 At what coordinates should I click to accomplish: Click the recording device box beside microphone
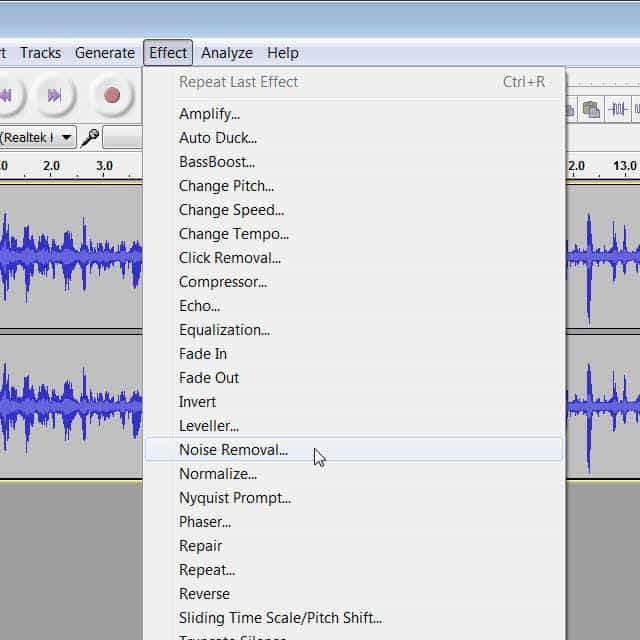pyautogui.click(x=122, y=138)
